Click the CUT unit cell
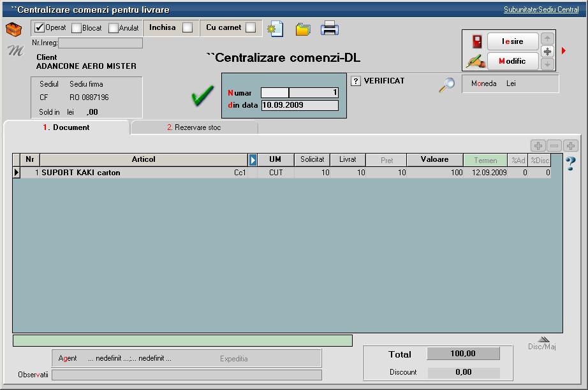 276,173
